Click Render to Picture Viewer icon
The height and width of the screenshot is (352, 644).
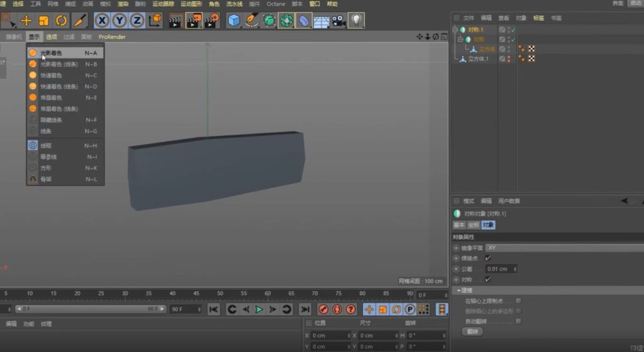pos(194,21)
